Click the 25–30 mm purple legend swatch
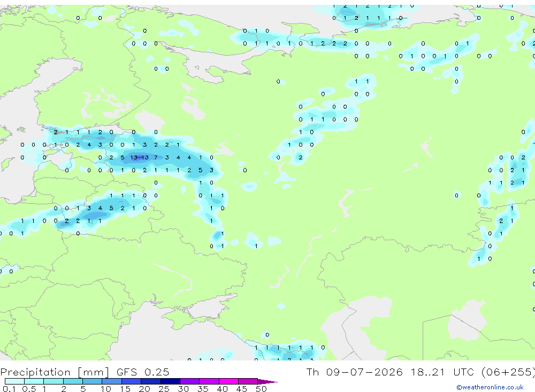The width and height of the screenshot is (535, 392). pos(170,381)
